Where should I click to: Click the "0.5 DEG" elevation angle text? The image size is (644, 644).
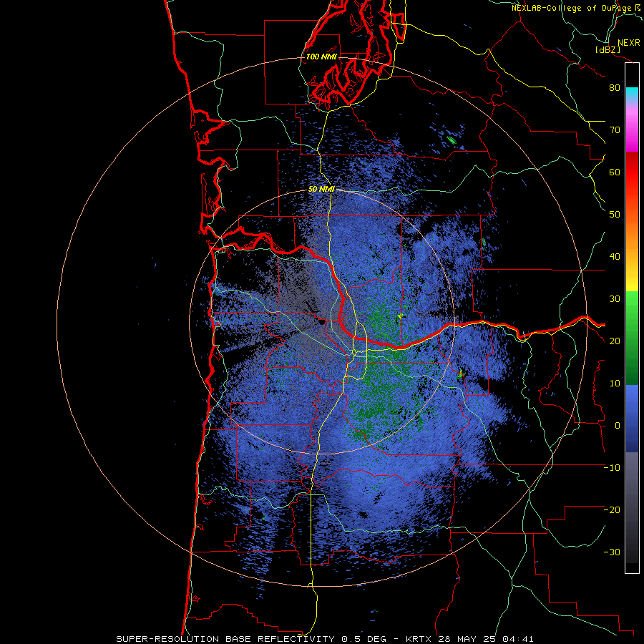click(364, 639)
